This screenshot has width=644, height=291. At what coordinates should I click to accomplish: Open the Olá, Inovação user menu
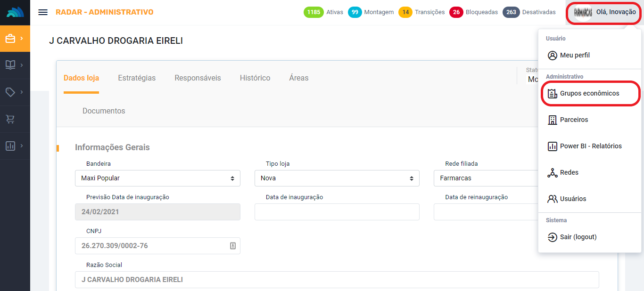click(604, 12)
